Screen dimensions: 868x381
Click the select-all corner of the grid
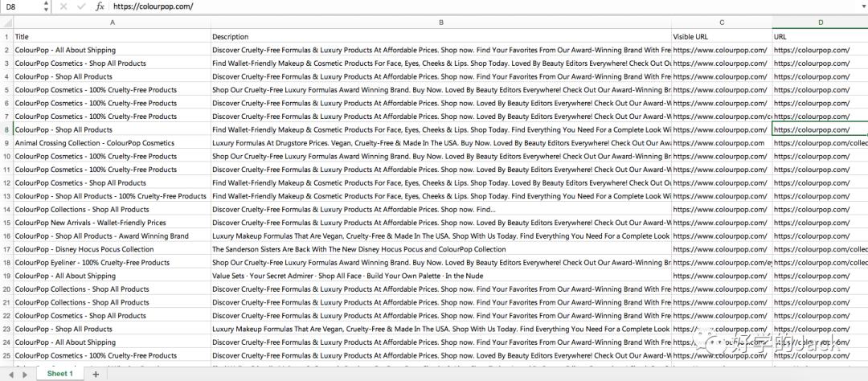click(6, 23)
